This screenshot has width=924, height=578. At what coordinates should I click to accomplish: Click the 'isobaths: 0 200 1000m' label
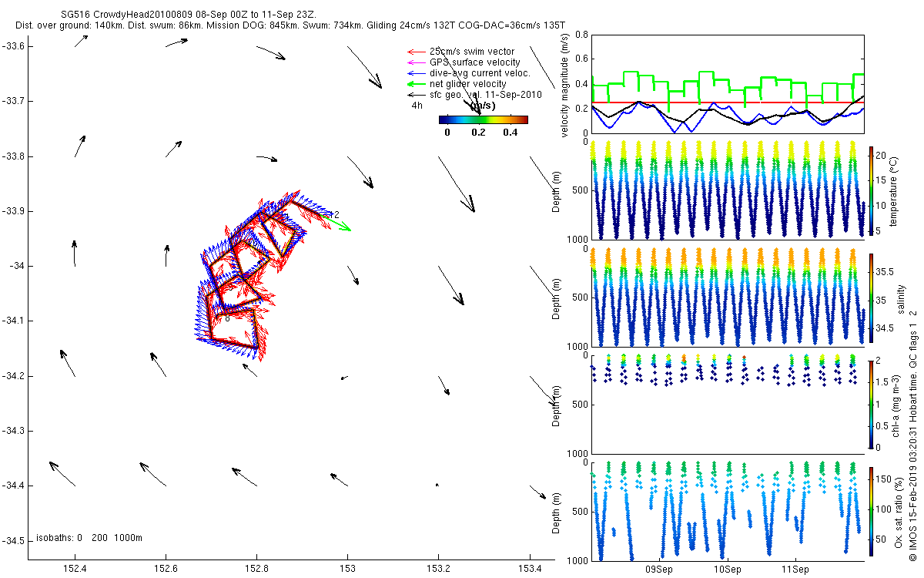(89, 537)
